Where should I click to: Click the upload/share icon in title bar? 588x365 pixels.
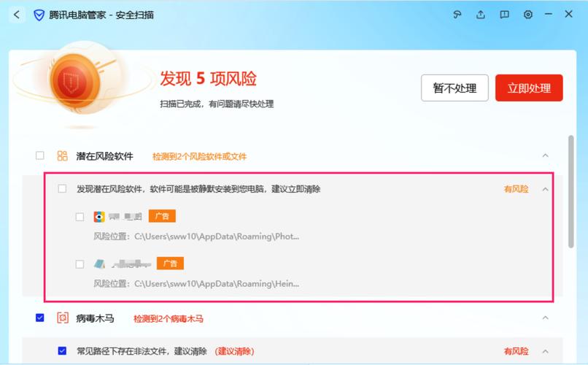coord(481,15)
